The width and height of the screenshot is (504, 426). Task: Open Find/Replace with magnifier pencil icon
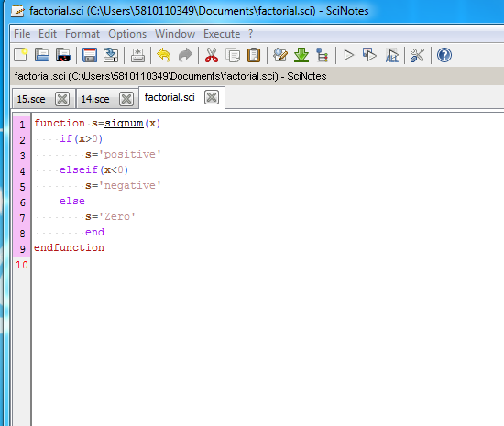[280, 55]
